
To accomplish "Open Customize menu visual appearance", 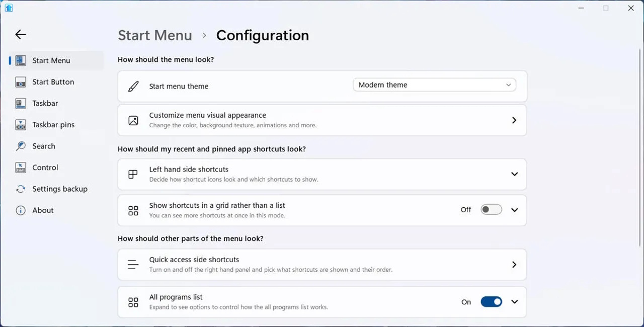I will point(322,120).
